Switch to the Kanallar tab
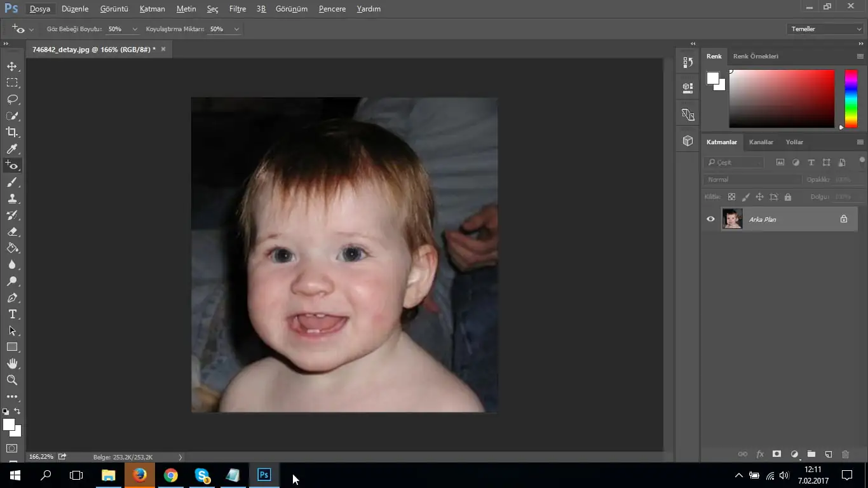Image resolution: width=868 pixels, height=488 pixels. [x=761, y=142]
